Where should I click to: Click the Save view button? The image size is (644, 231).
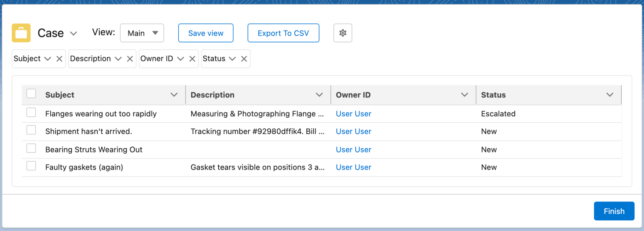point(206,33)
